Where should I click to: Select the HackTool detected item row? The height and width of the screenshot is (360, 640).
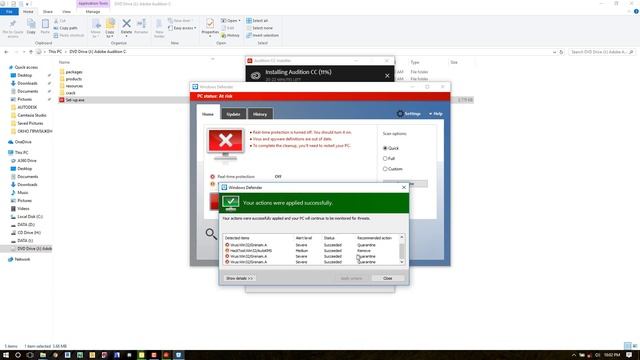(310, 251)
